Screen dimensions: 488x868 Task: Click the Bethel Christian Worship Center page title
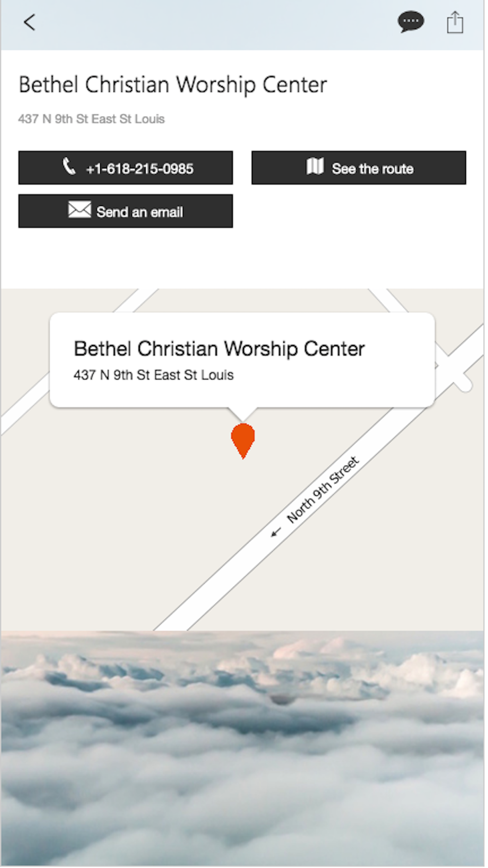click(x=173, y=85)
